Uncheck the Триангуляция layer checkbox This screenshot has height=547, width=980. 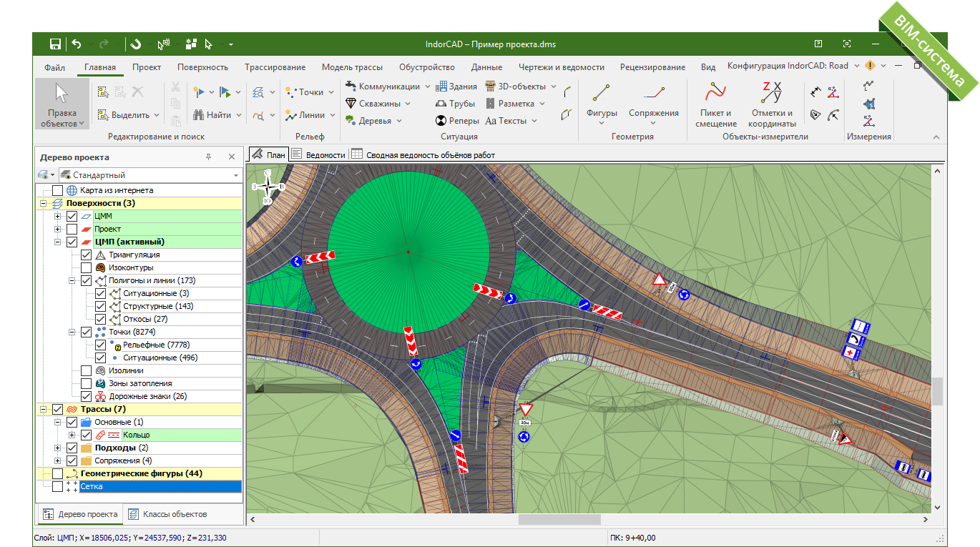(x=86, y=255)
